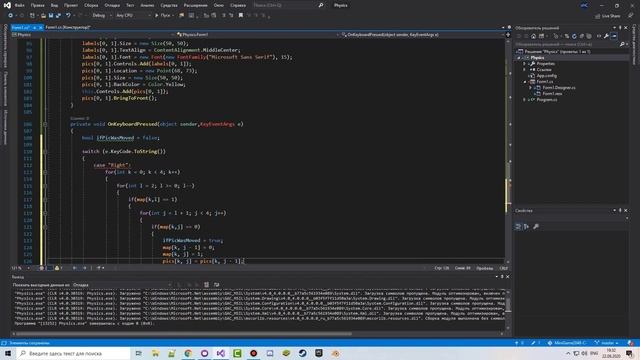Select the Physics project node in Solution Explorer

pyautogui.click(x=537, y=58)
